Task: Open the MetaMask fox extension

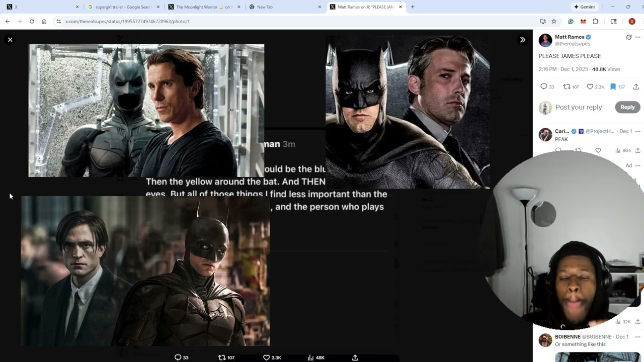Action: [x=583, y=22]
